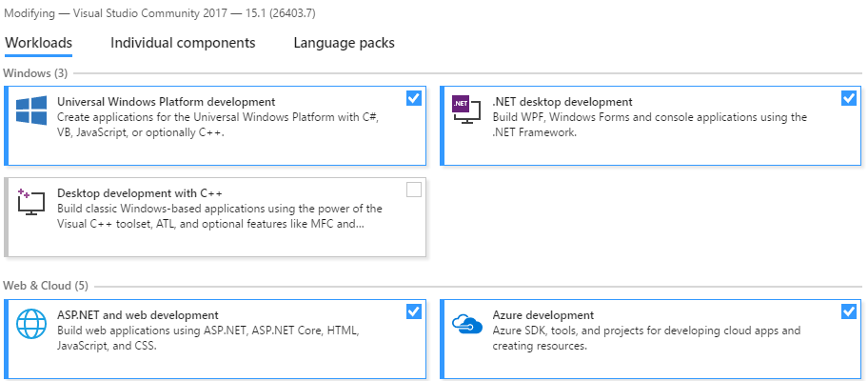This screenshot has width=868, height=381.
Task: Click the Desktop development with C++ description
Action: (220, 216)
